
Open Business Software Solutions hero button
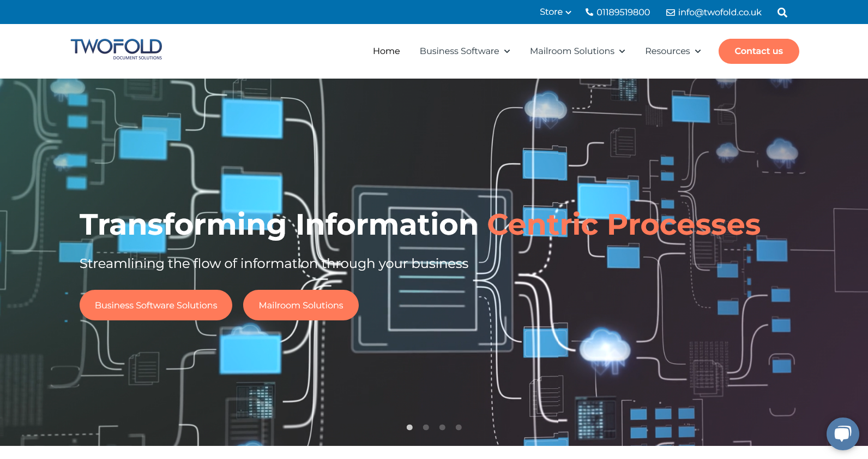(x=156, y=305)
